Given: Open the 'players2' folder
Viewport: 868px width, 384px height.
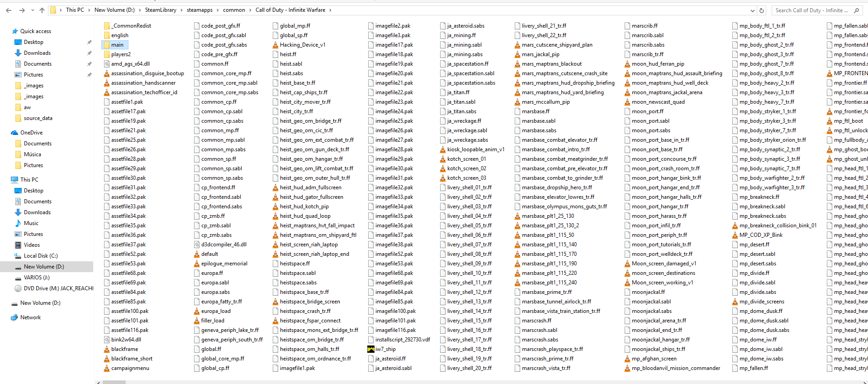Looking at the screenshot, I should (121, 54).
